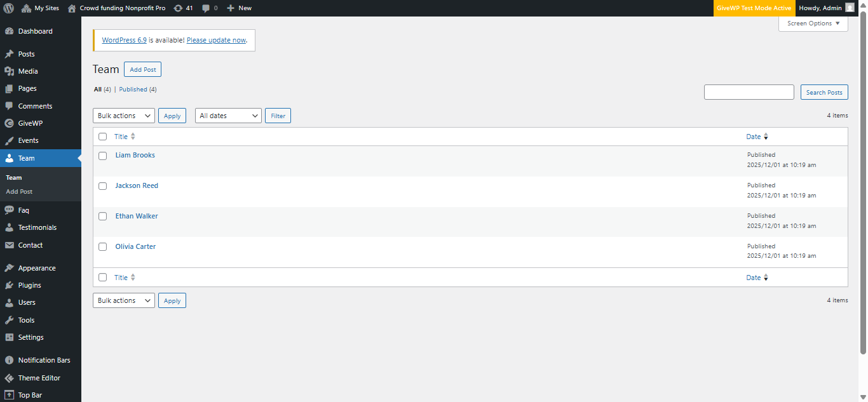Click the comments bubble icon in admin bar
This screenshot has height=402, width=868.
206,8
